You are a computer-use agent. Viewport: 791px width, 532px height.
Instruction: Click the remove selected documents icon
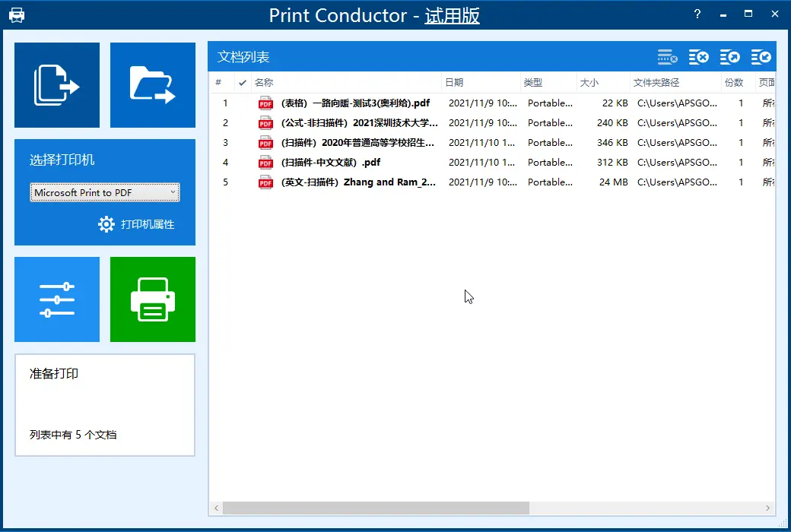tap(667, 56)
